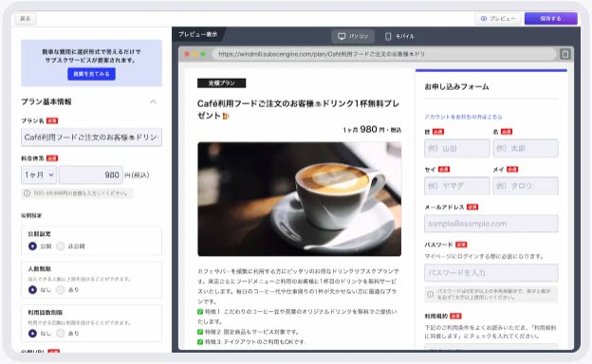This screenshot has width=592, height=364.
Task: Click the info icon in password hint
Action: 430,294
